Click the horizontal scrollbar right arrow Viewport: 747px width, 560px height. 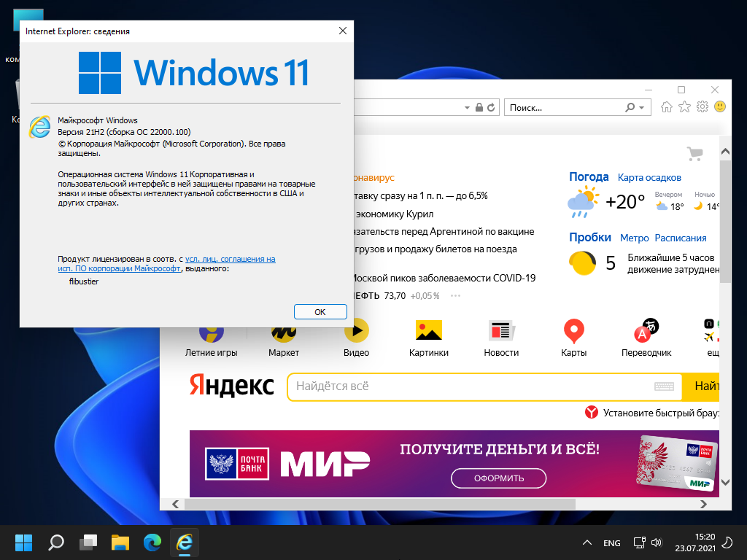coord(705,504)
